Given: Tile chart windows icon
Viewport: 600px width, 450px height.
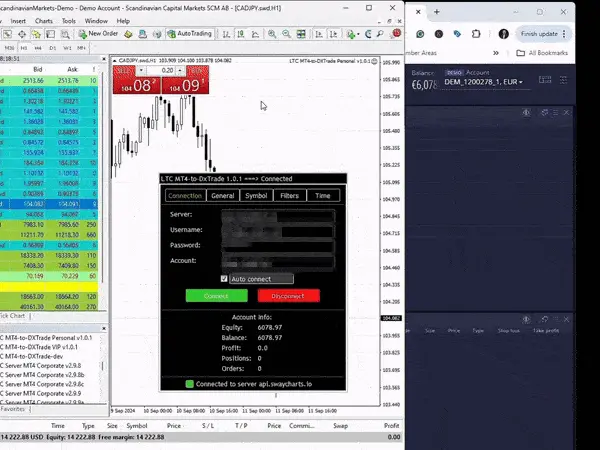Looking at the screenshot, I should [x=301, y=34].
